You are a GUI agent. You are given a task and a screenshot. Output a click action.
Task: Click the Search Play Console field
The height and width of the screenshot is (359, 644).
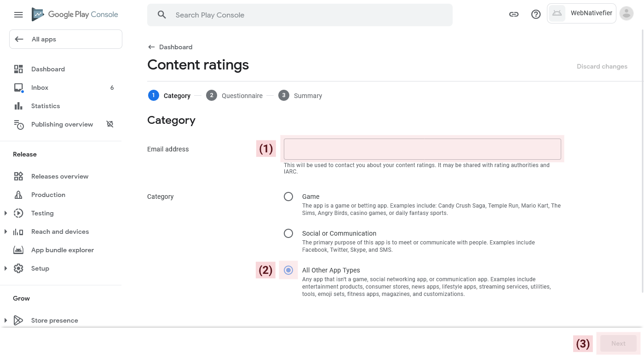point(300,15)
